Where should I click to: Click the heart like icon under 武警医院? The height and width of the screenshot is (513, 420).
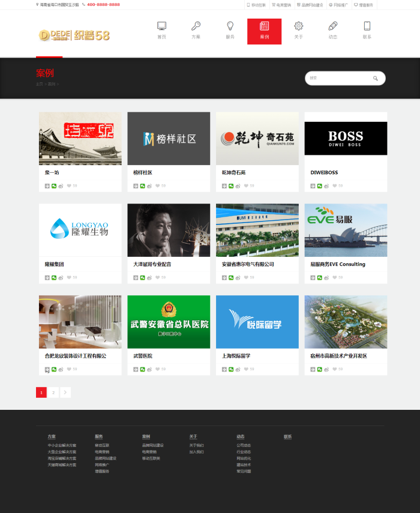click(158, 369)
